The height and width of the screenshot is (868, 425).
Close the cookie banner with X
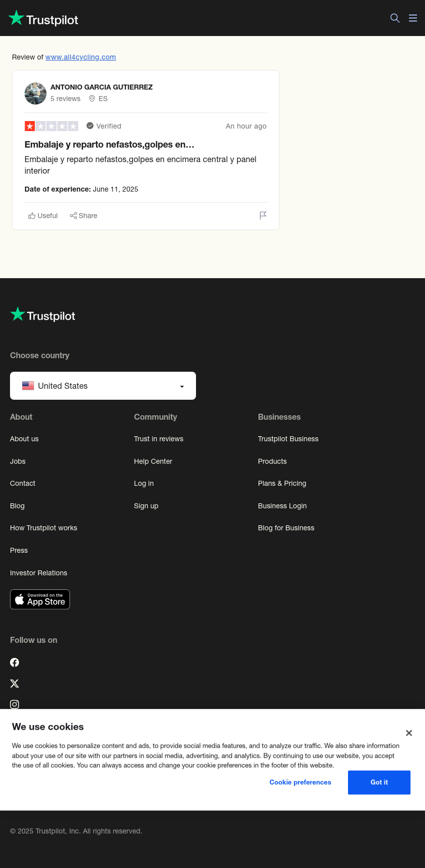point(409,733)
